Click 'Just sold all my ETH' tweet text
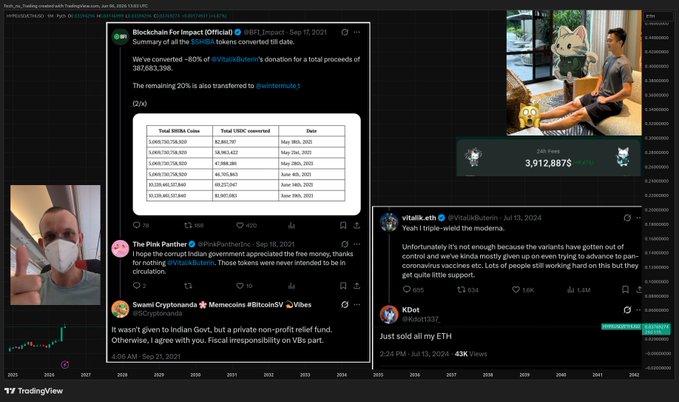The height and width of the screenshot is (402, 679). pyautogui.click(x=416, y=336)
